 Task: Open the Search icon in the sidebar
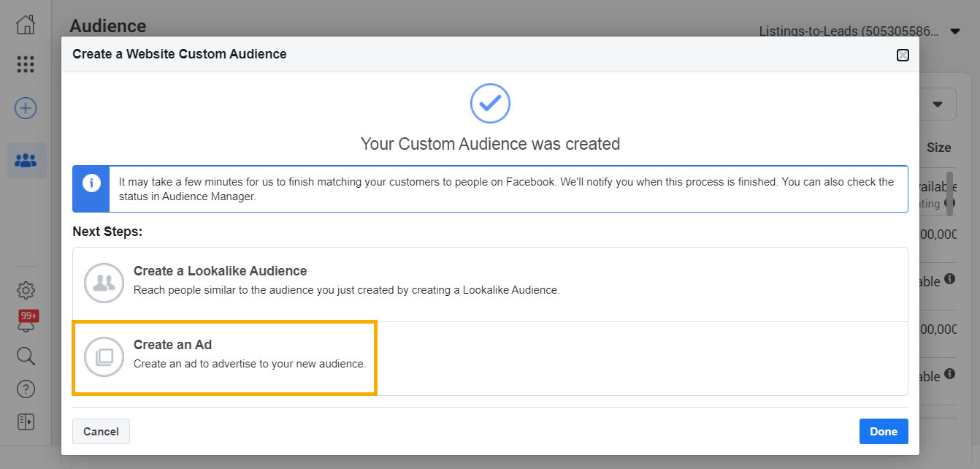coord(26,356)
